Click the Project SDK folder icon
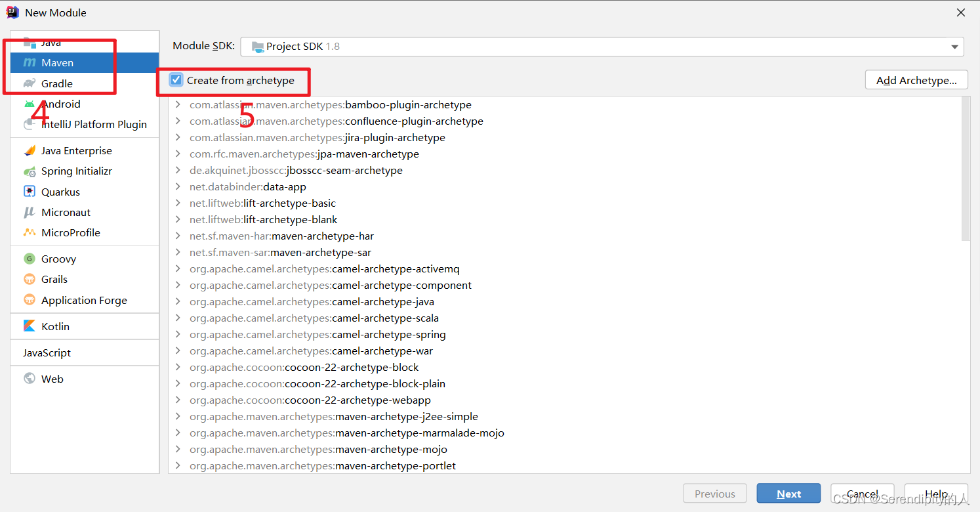The width and height of the screenshot is (980, 512). pyautogui.click(x=257, y=47)
